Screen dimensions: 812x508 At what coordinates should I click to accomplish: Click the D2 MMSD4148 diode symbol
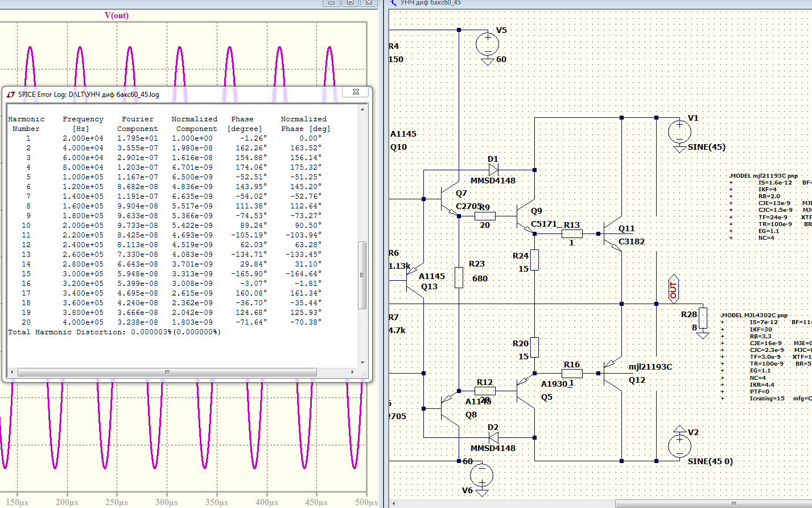click(x=493, y=437)
